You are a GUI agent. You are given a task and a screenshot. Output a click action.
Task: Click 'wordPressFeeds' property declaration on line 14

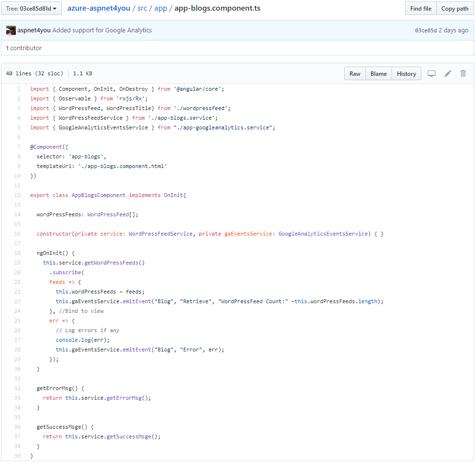[x=58, y=215]
